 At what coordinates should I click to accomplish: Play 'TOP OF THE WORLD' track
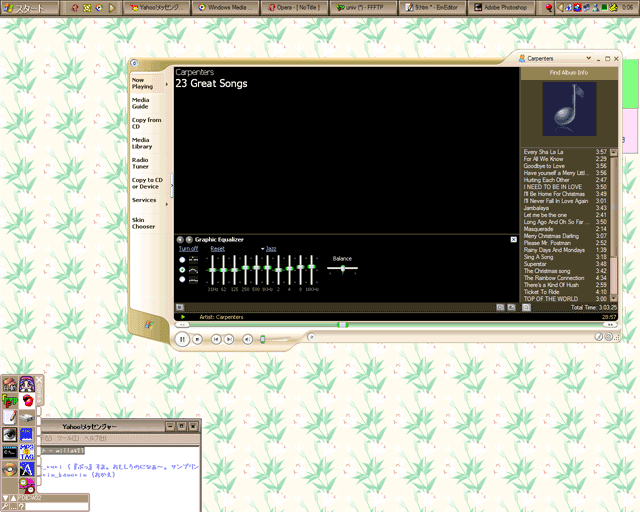[x=565, y=299]
